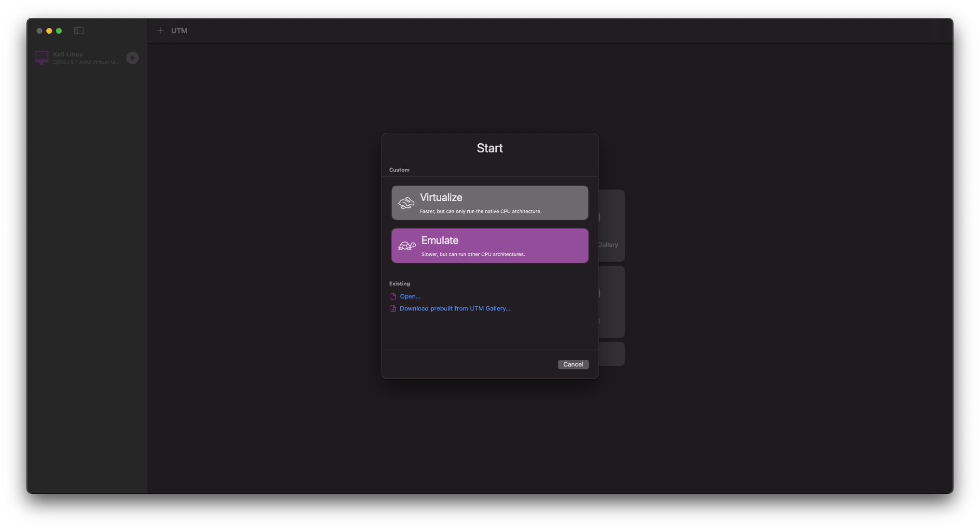The height and width of the screenshot is (529, 980).
Task: Click the document icon beside Open...
Action: coord(393,297)
